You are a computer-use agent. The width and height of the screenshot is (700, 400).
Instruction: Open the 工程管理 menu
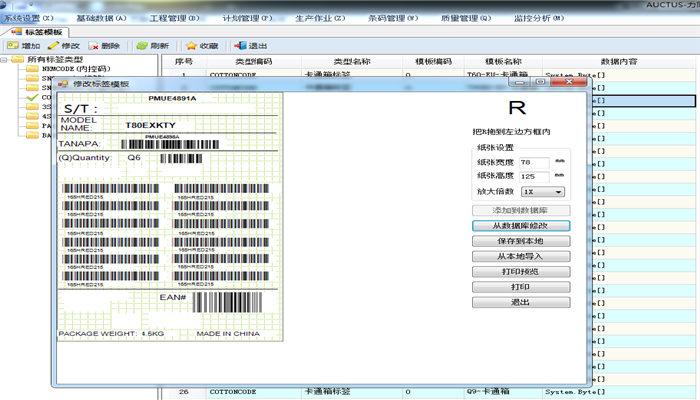click(174, 18)
